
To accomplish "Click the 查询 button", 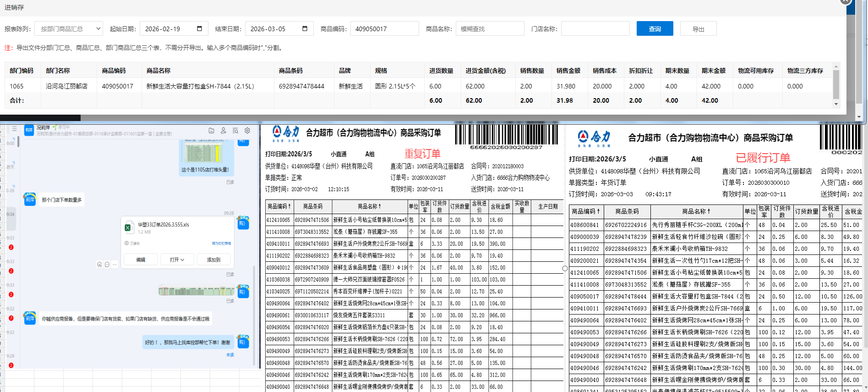I will click(655, 28).
